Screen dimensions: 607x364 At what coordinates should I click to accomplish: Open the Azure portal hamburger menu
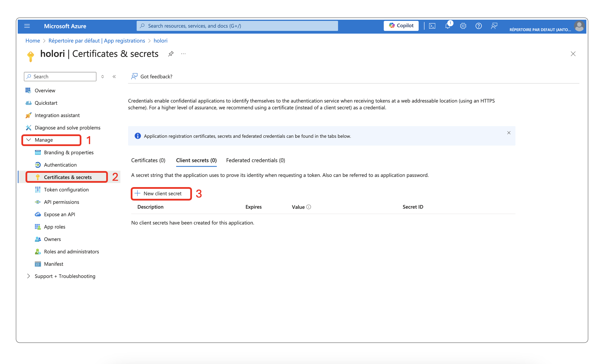coord(27,26)
